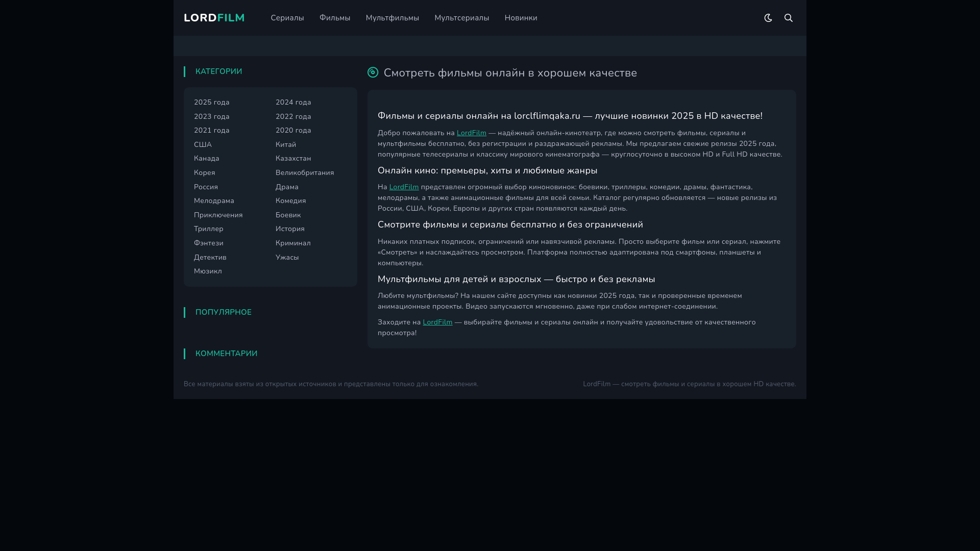Open the Мюзикл genre link
980x551 pixels.
[208, 271]
